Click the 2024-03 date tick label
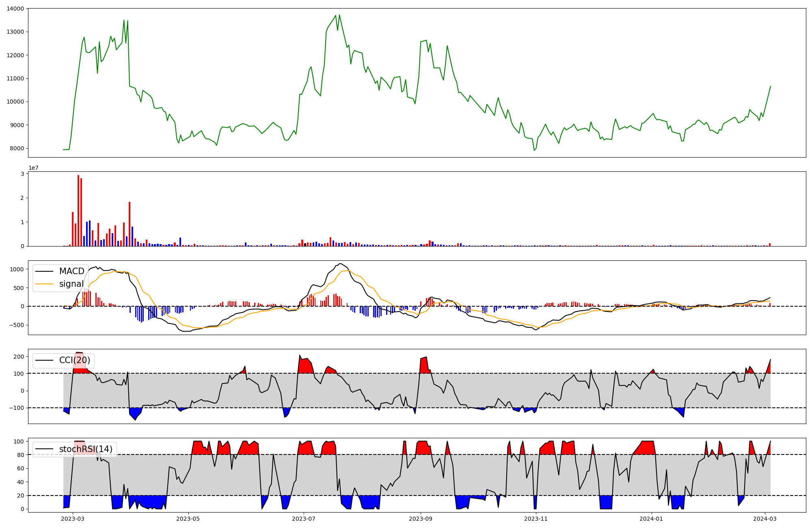Viewport: 812px width, 528px height. (765, 519)
